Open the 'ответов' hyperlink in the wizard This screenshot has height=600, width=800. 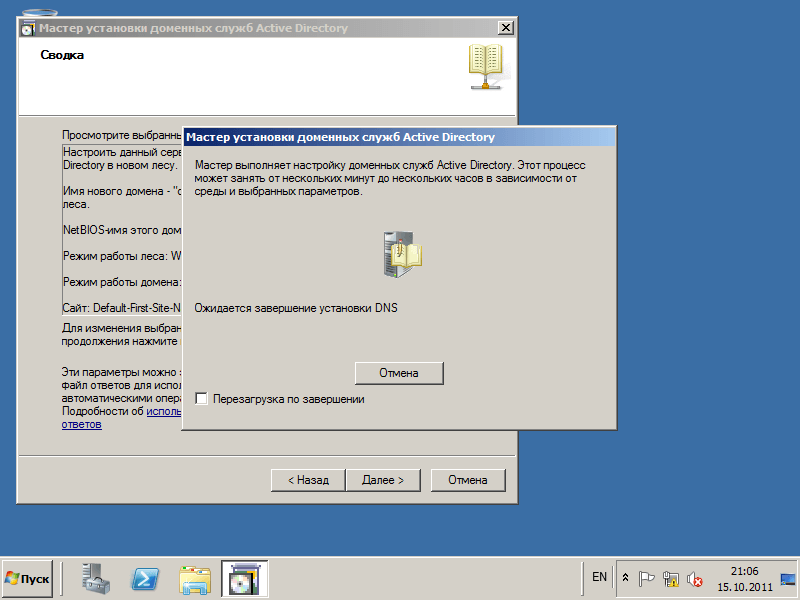coord(82,424)
